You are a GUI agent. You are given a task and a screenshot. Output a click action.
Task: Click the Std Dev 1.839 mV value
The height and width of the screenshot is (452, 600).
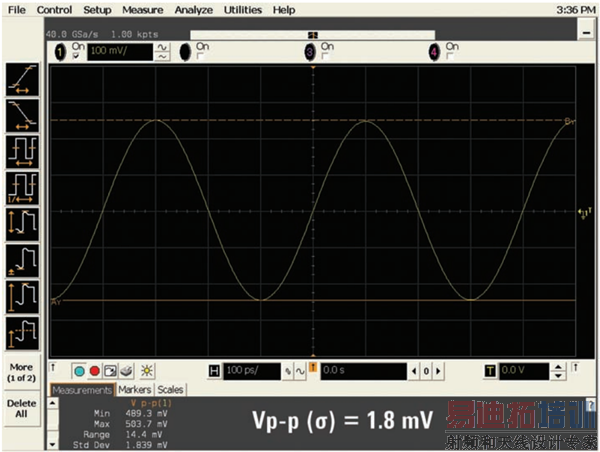coord(146,445)
